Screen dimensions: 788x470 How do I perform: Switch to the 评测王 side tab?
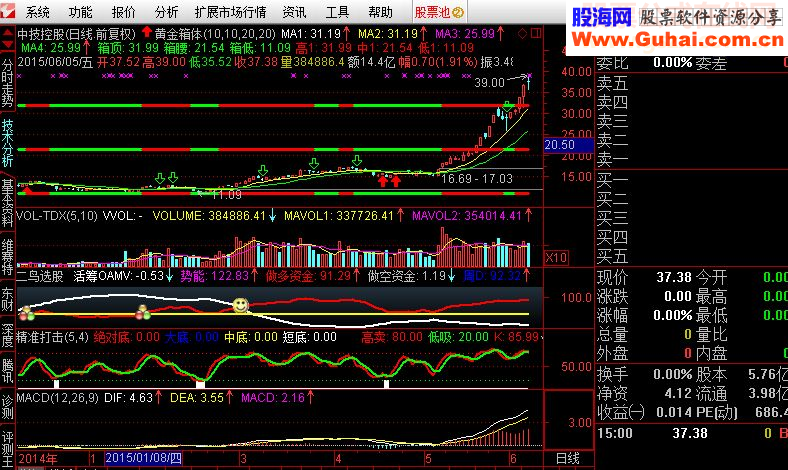pos(7,449)
